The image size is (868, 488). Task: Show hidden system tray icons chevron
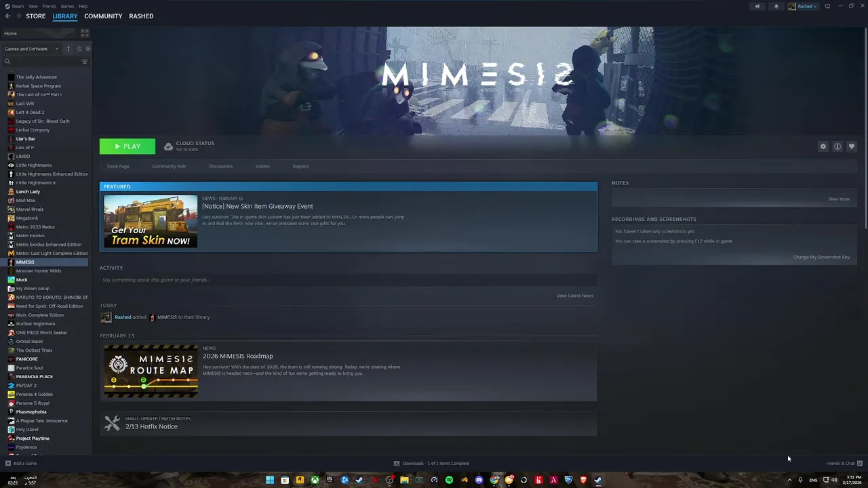click(789, 480)
